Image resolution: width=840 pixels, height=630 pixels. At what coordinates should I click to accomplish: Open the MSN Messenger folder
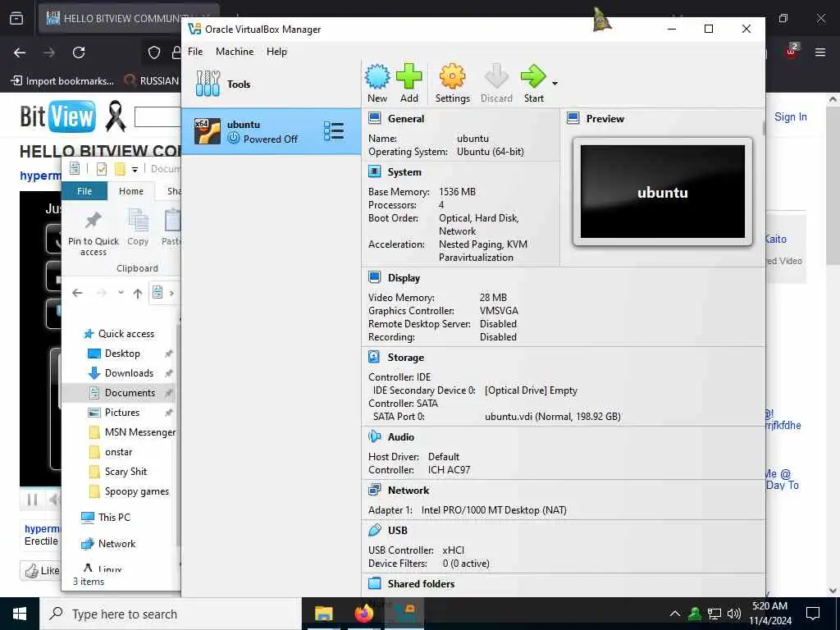[139, 432]
